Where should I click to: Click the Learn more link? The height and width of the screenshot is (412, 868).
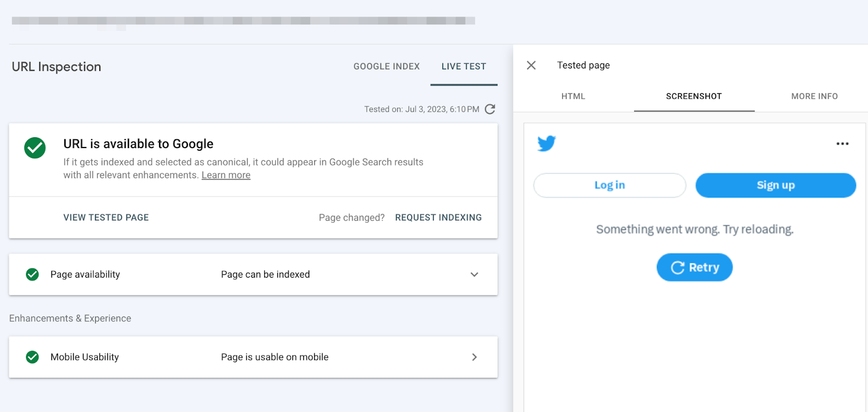(x=226, y=175)
